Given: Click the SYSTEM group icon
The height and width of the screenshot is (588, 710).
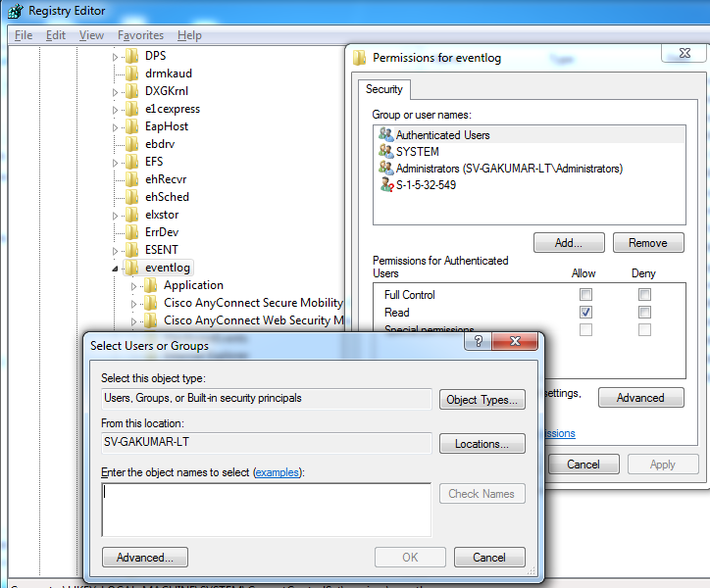Looking at the screenshot, I should pos(385,151).
